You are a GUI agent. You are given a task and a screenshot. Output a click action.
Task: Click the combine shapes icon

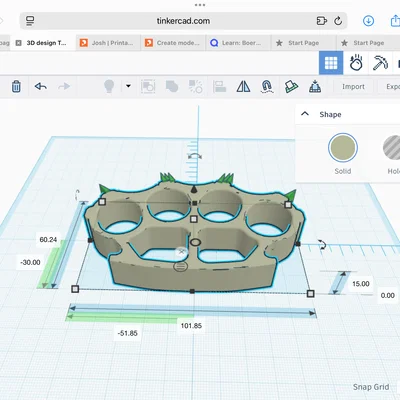click(x=172, y=86)
